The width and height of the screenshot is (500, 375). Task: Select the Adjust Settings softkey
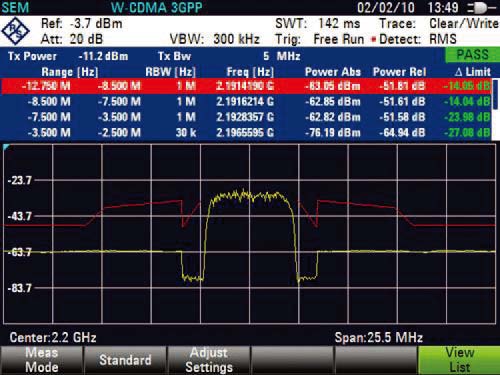[209, 360]
